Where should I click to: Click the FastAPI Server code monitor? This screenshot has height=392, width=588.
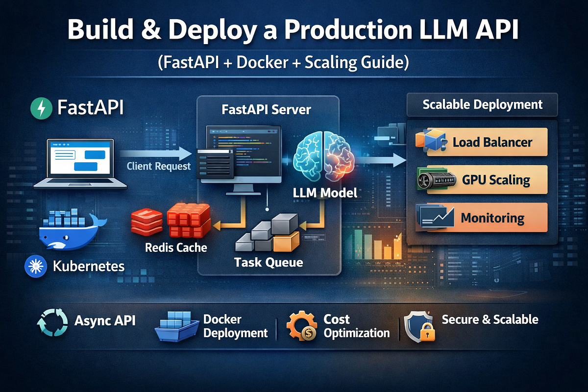(x=240, y=159)
